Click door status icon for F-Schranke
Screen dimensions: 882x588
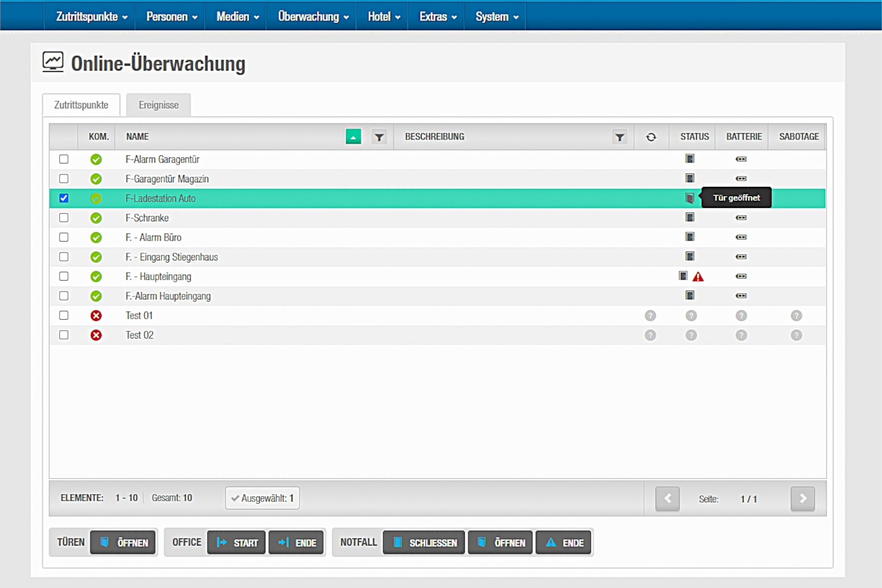tap(689, 218)
